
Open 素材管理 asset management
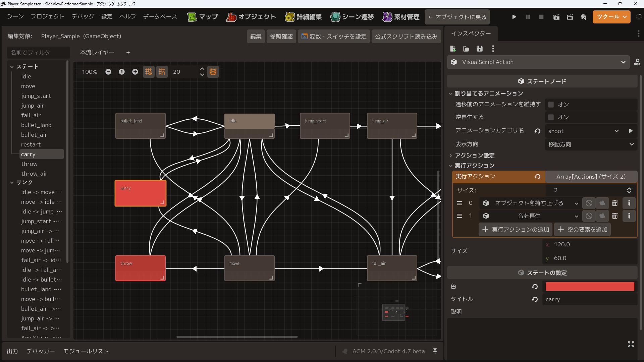(x=401, y=17)
